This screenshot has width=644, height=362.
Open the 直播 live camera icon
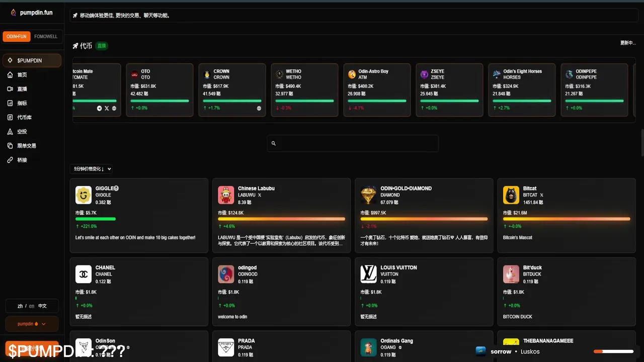click(10, 89)
